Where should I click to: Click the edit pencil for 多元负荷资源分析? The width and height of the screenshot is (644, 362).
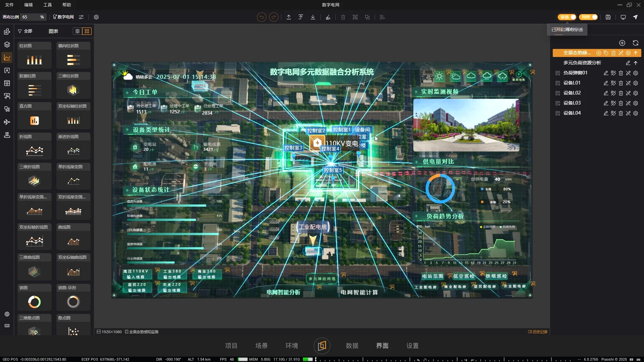point(628,63)
